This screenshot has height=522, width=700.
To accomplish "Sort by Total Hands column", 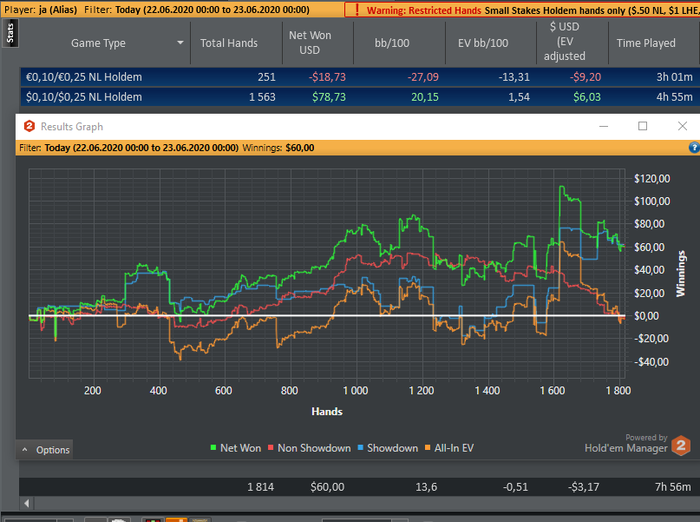I will [x=229, y=43].
